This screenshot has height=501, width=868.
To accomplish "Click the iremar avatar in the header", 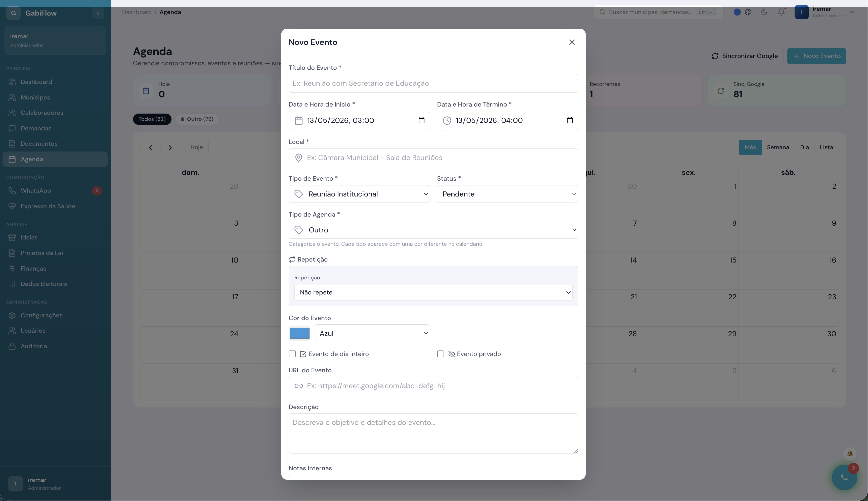I will (x=802, y=12).
